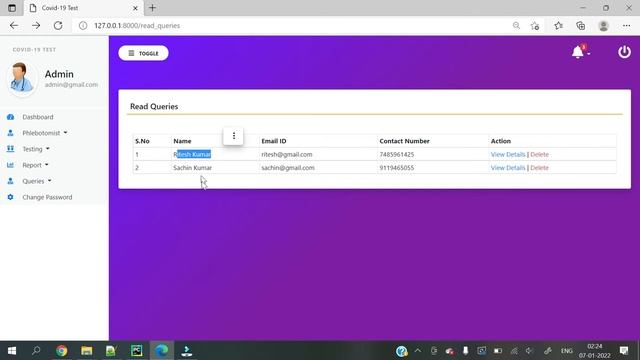This screenshot has width=640, height=360.
Task: Open the browser Settings and more menu
Action: [x=627, y=25]
